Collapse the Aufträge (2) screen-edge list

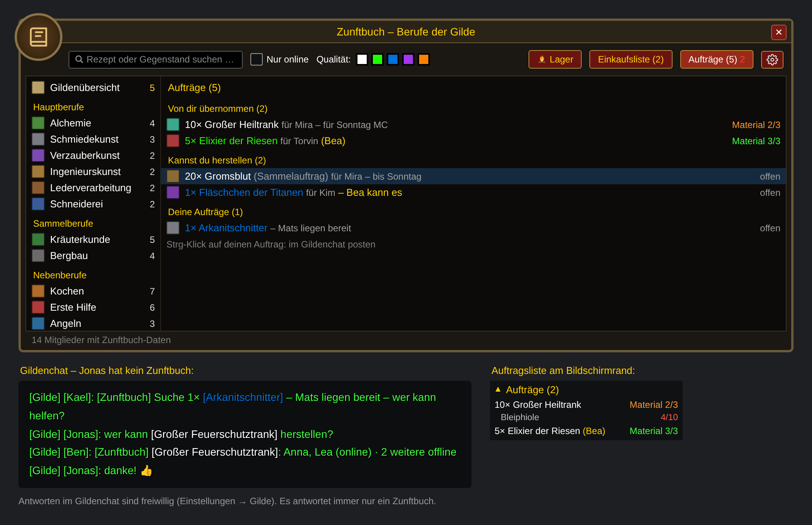498,390
